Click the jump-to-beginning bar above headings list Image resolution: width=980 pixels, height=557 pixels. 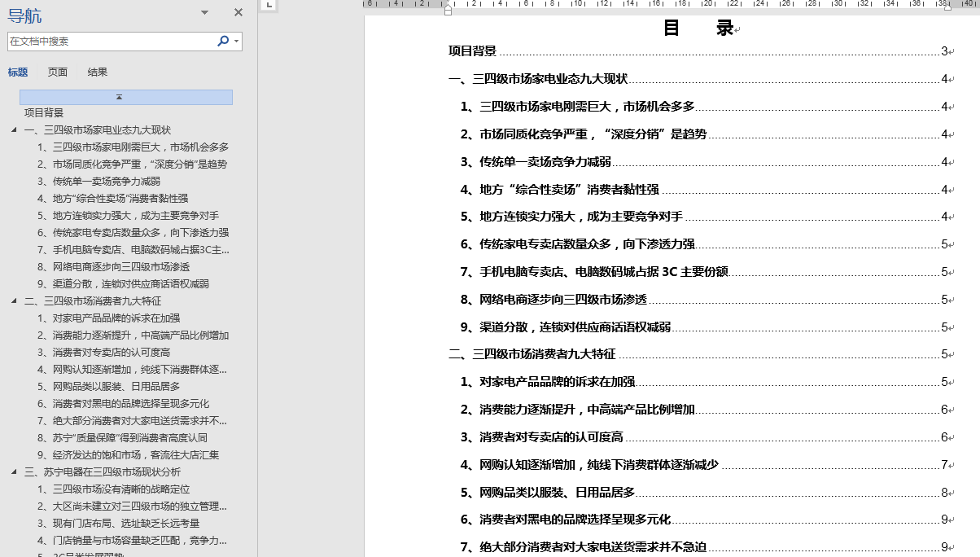[126, 97]
